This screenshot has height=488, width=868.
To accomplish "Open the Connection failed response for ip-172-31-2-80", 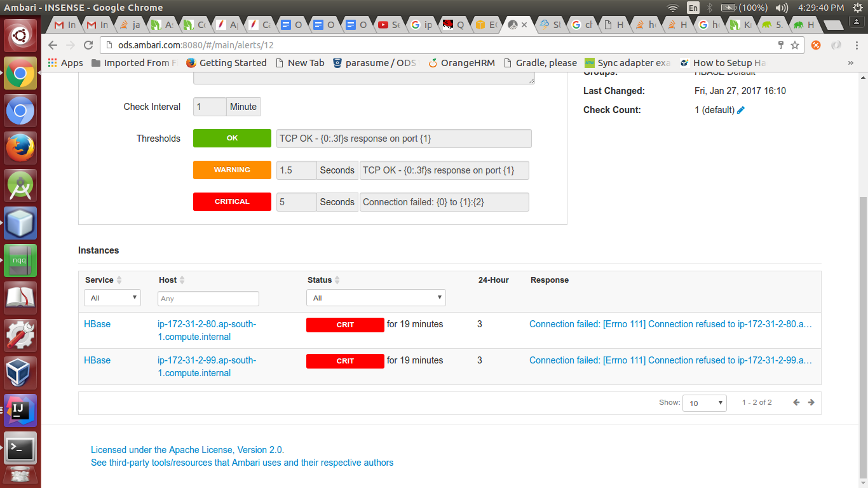I will pyautogui.click(x=671, y=324).
